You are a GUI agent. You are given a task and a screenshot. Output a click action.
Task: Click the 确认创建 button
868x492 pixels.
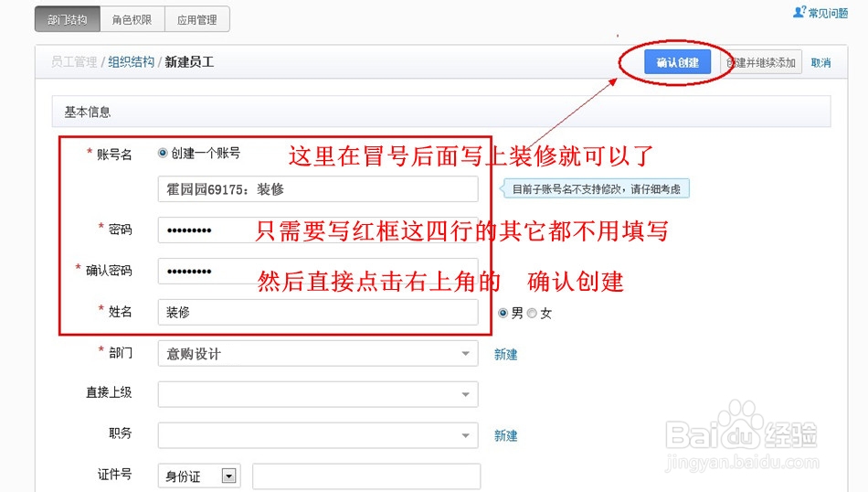click(677, 62)
